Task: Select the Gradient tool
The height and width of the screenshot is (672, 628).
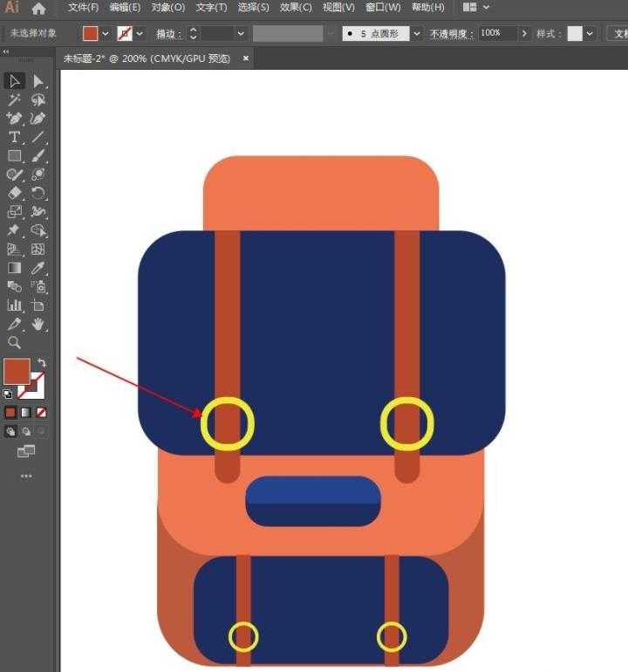Action: (14, 268)
